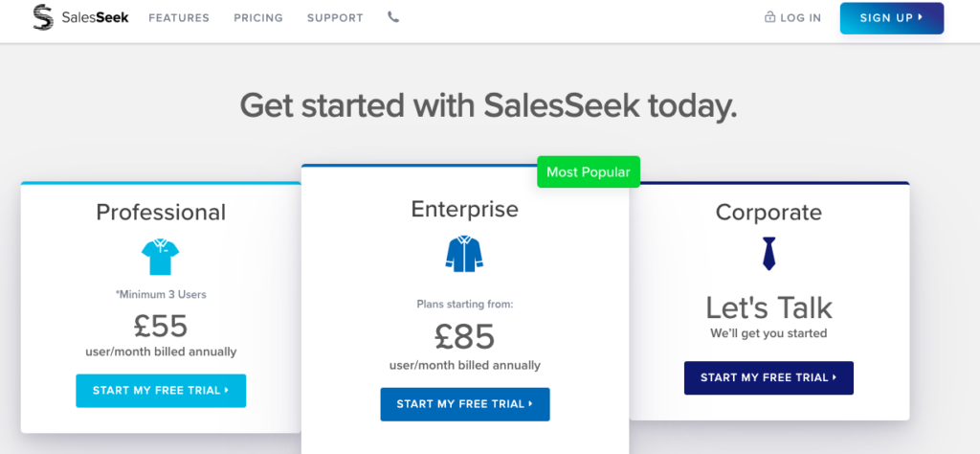This screenshot has width=980, height=454.
Task: Click the Enterprise dress shirt icon
Action: [x=464, y=253]
